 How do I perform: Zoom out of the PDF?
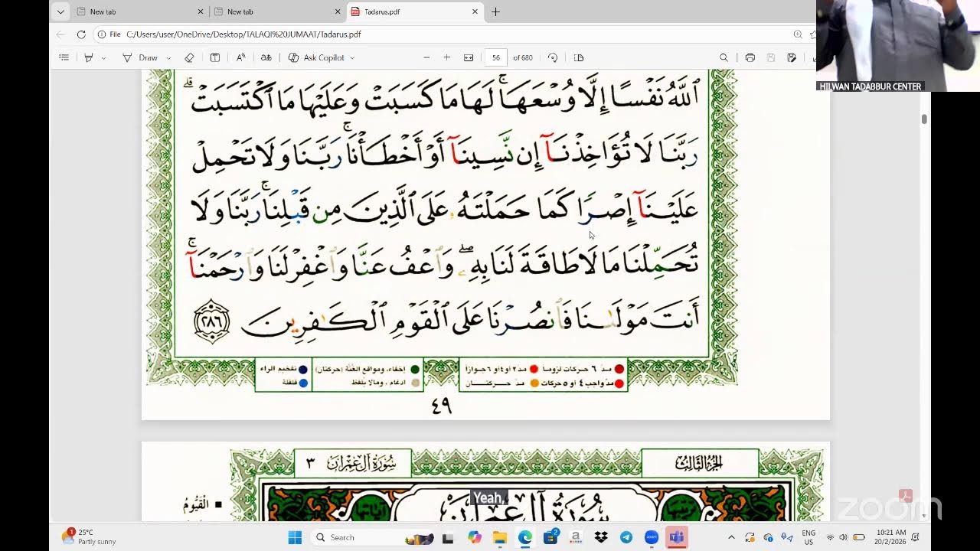pos(426,57)
